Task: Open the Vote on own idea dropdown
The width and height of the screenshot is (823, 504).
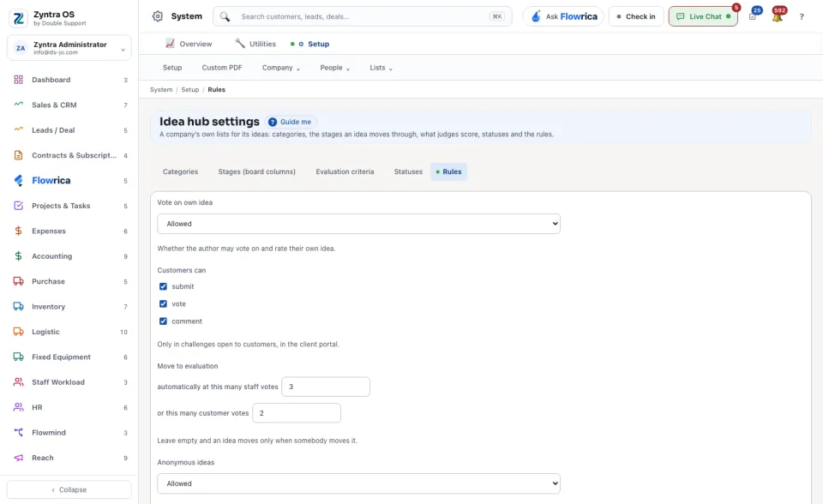Action: [x=358, y=224]
